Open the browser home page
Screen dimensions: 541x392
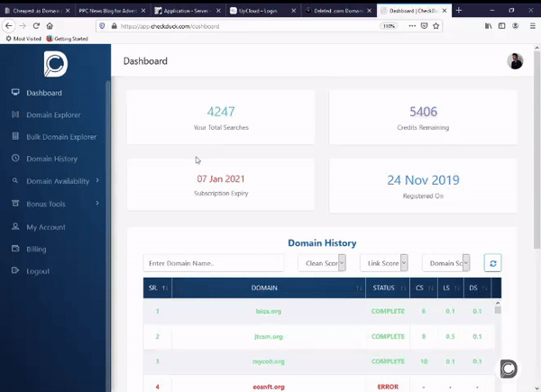pos(50,26)
